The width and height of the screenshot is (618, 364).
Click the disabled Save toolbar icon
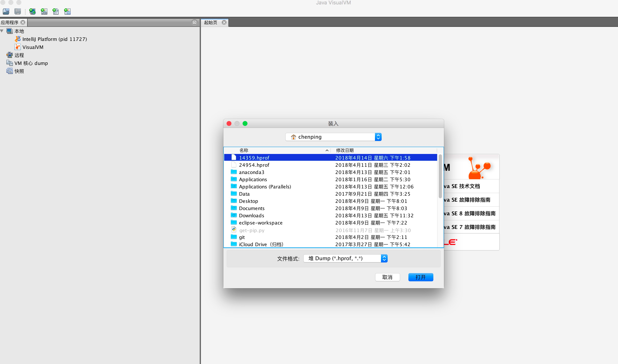(18, 11)
